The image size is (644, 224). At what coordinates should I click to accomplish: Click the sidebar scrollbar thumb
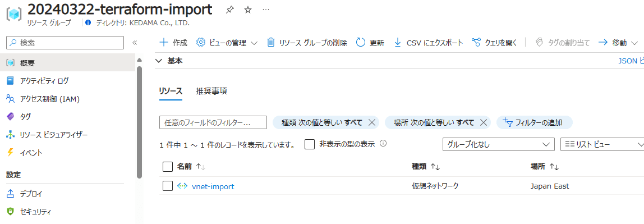(140, 122)
